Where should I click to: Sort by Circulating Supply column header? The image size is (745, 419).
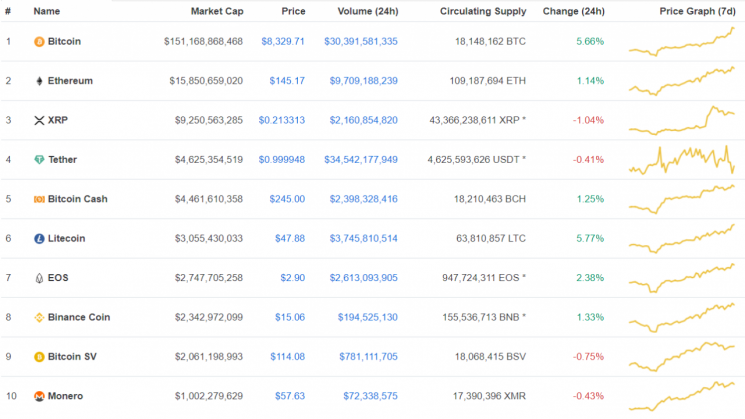coord(483,11)
